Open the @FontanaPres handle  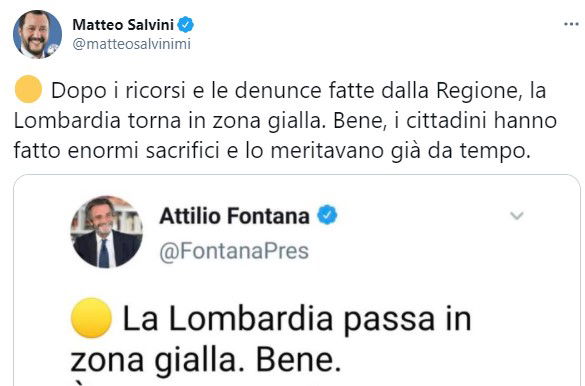pyautogui.click(x=234, y=251)
